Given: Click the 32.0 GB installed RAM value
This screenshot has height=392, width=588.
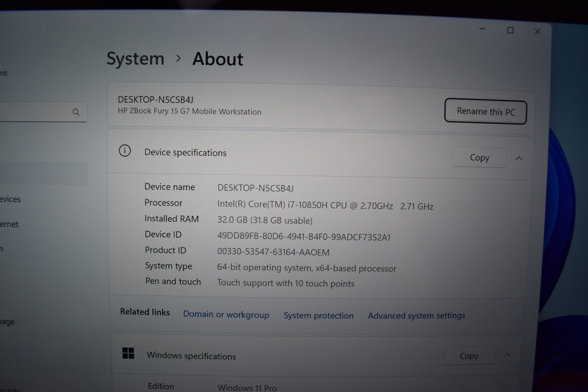Looking at the screenshot, I should 265,220.
